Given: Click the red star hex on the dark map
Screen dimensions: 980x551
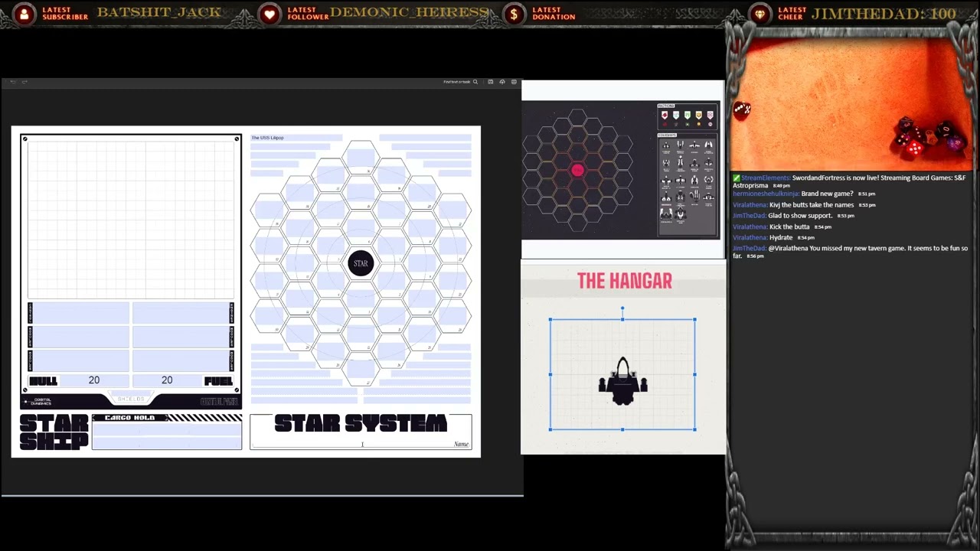Looking at the screenshot, I should tap(578, 171).
